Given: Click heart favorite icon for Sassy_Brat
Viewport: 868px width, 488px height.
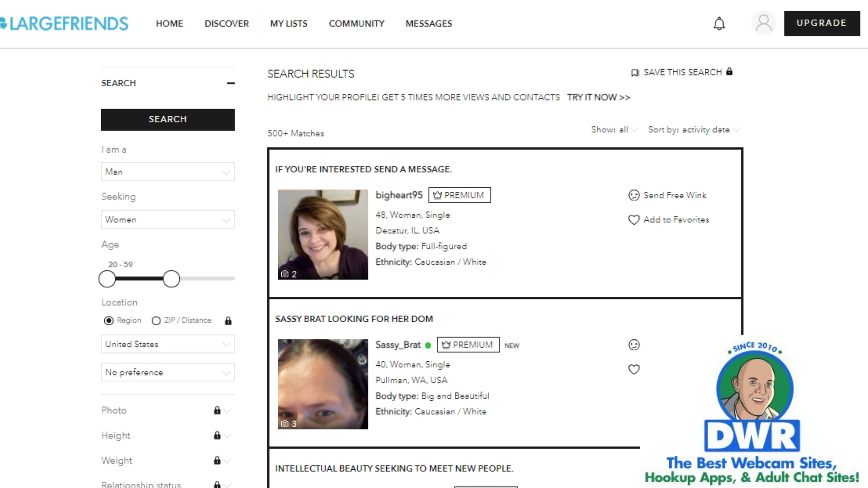Looking at the screenshot, I should 634,369.
